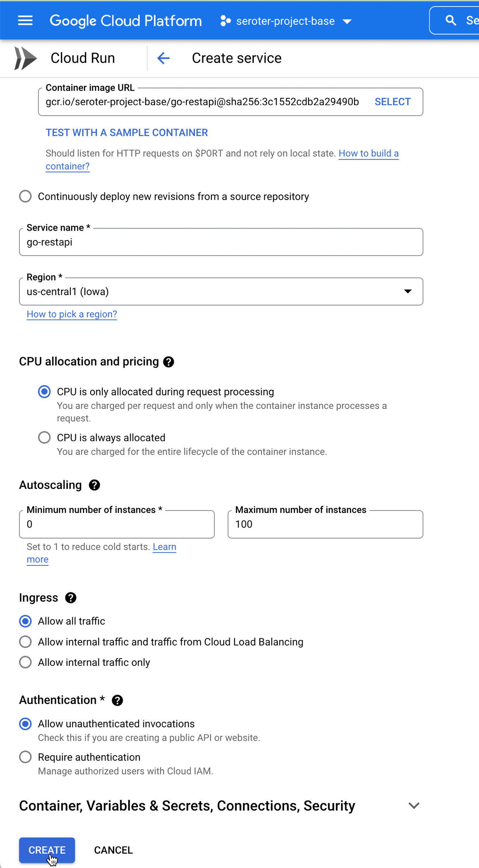Image resolution: width=479 pixels, height=868 pixels.
Task: Open CPU allocation and pricing help icon
Action: click(169, 362)
